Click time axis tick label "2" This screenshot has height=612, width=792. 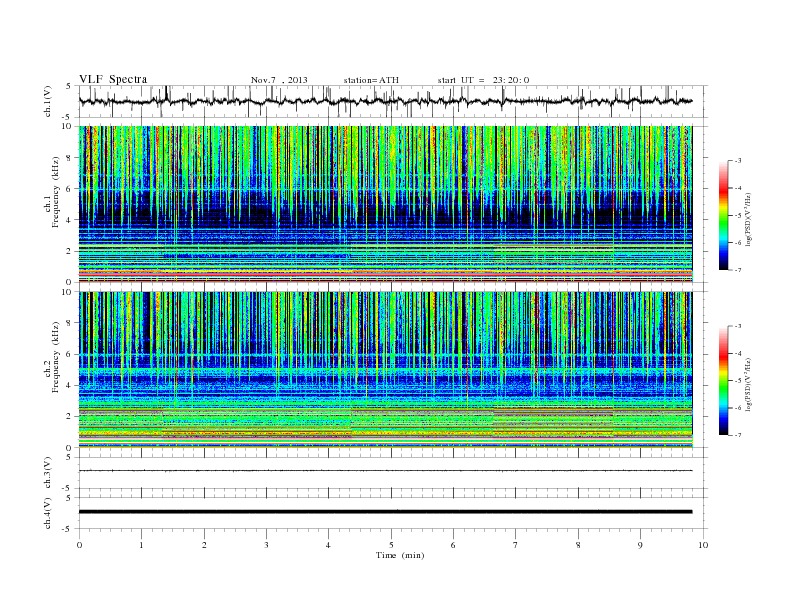pyautogui.click(x=204, y=545)
